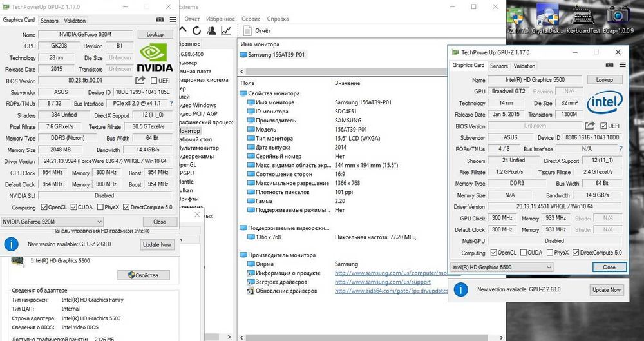Select Видео Windows item in AIDA64 tree
The image size is (644, 341).
(198, 105)
